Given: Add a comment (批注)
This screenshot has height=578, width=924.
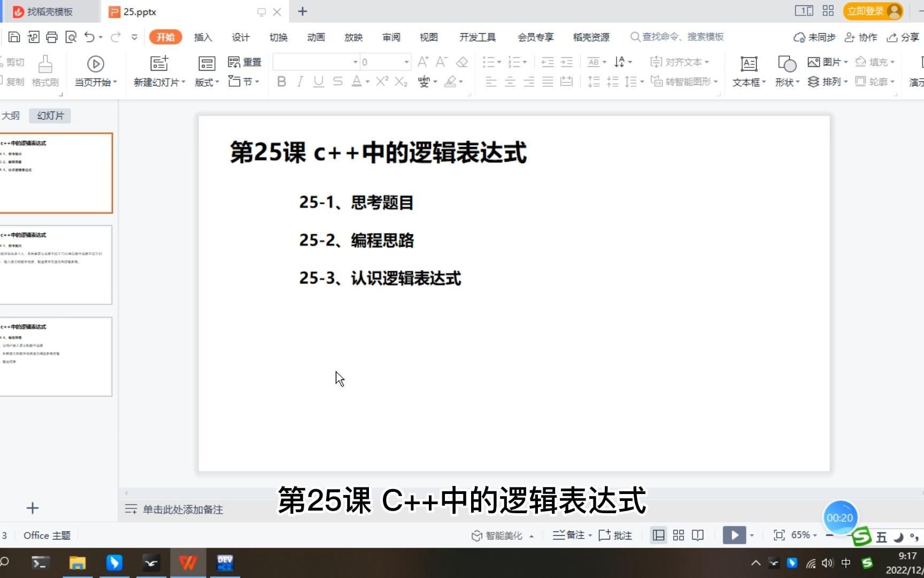Looking at the screenshot, I should pos(615,535).
